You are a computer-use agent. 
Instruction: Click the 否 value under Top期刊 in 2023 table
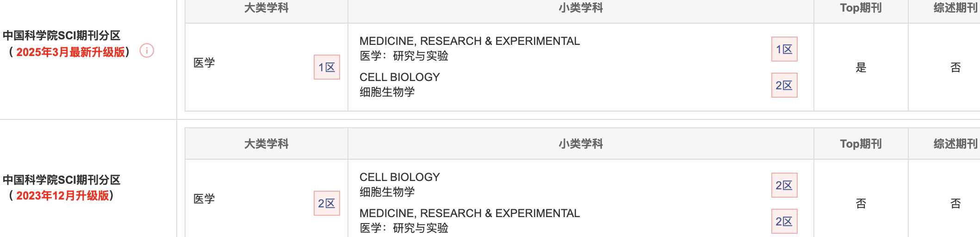[861, 204]
